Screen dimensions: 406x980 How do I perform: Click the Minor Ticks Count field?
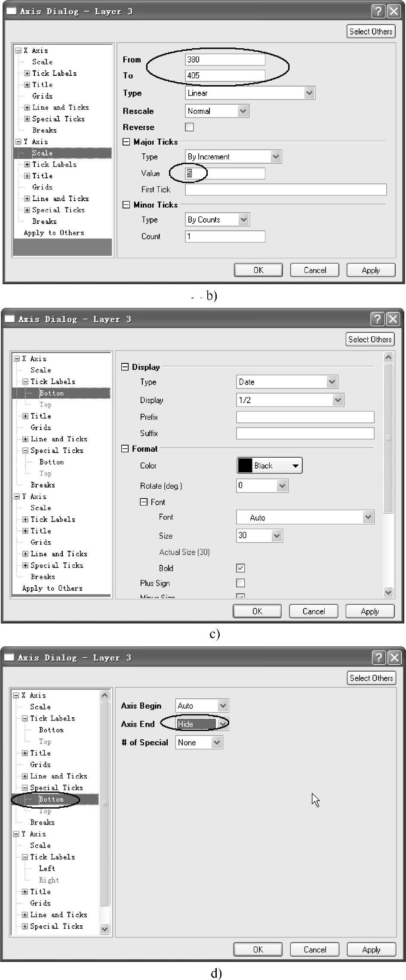(225, 236)
